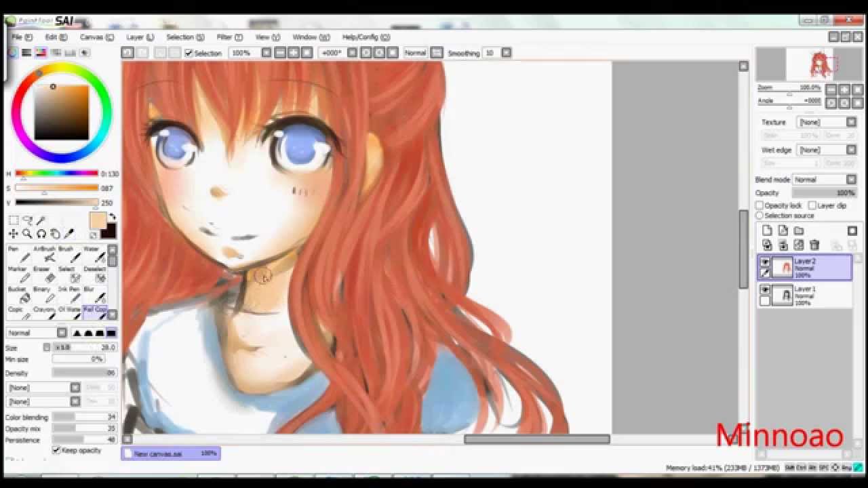Screen dimensions: 868x488
Task: Hide Layer1 using its eye icon
Action: [x=766, y=290]
